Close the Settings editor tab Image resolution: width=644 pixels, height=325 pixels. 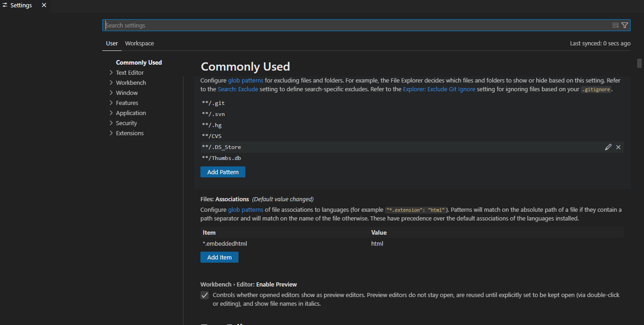click(x=44, y=5)
